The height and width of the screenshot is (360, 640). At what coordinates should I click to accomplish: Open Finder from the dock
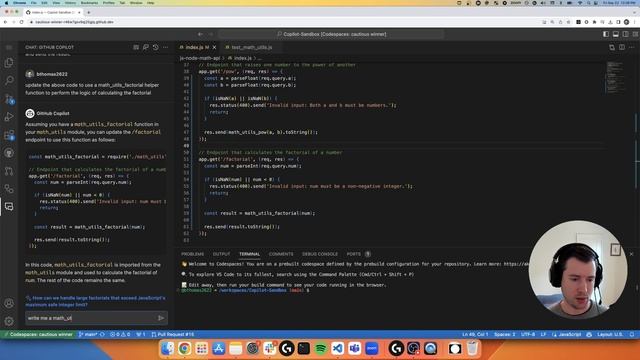tap(167, 348)
